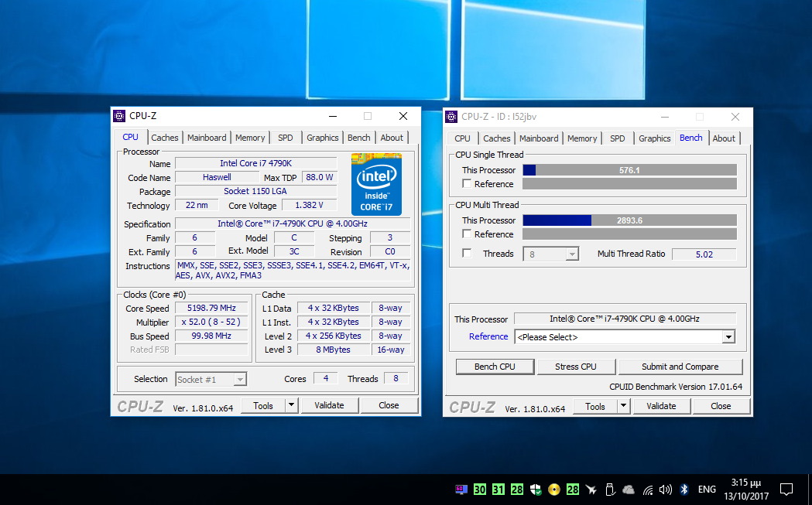The image size is (812, 505).
Task: Open the Windows Defender shield tray icon
Action: pos(536,490)
